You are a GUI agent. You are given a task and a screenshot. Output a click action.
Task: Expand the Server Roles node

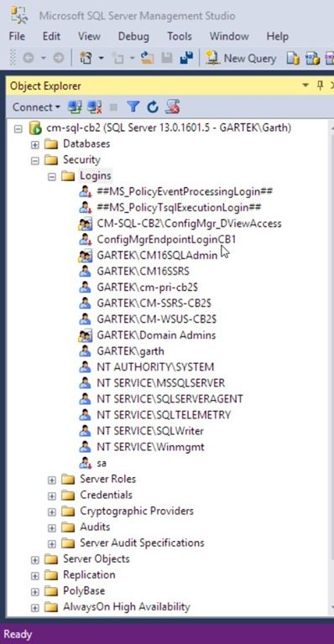coord(52,480)
